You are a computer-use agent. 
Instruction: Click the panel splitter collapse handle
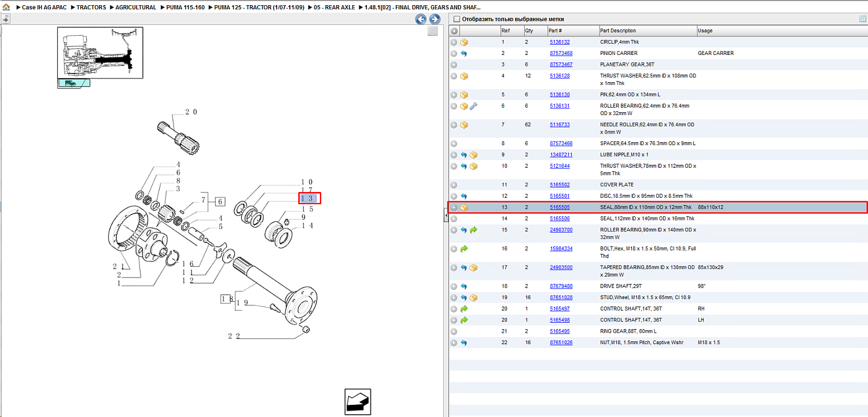pyautogui.click(x=446, y=216)
